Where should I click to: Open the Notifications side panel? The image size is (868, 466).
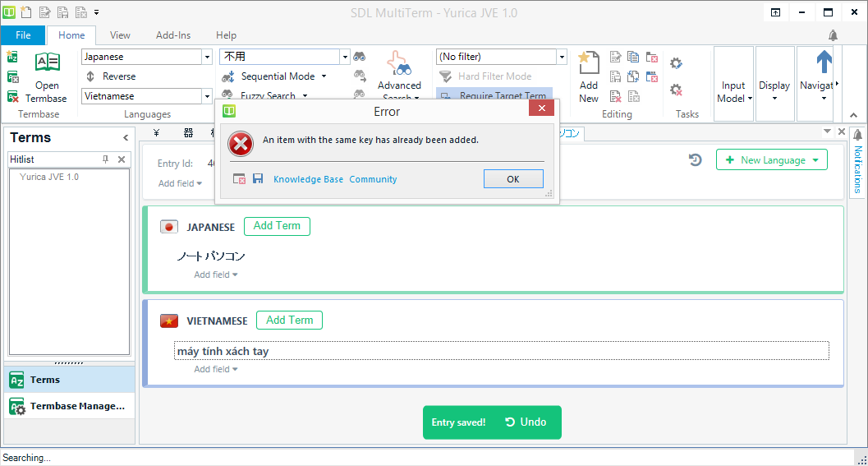(x=857, y=163)
